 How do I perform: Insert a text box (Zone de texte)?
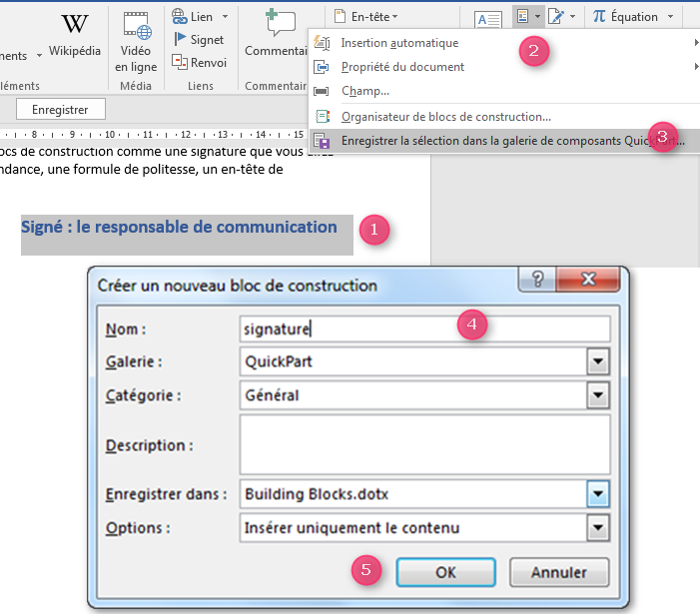(x=488, y=20)
